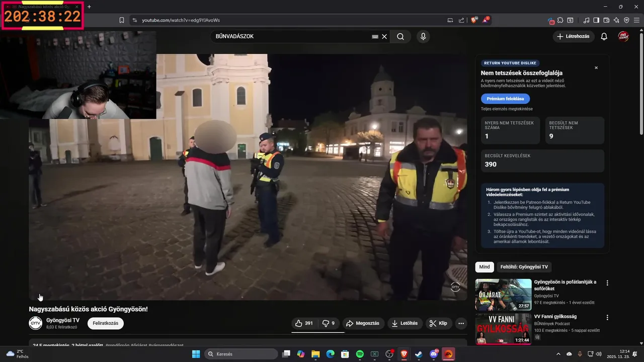Open the Gyöngyösön is pofátlanítják a sofőröket title
Viewport: 644px width, 362px height.
click(565, 285)
